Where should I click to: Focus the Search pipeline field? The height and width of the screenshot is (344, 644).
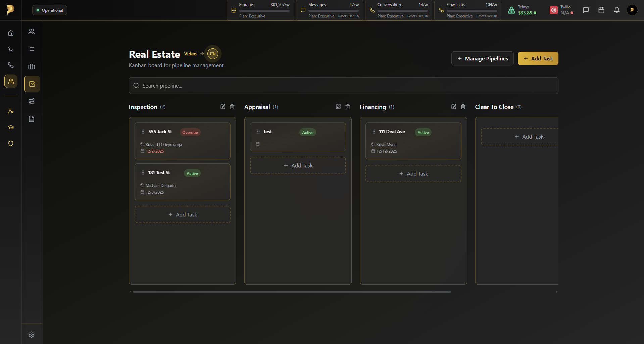(344, 86)
